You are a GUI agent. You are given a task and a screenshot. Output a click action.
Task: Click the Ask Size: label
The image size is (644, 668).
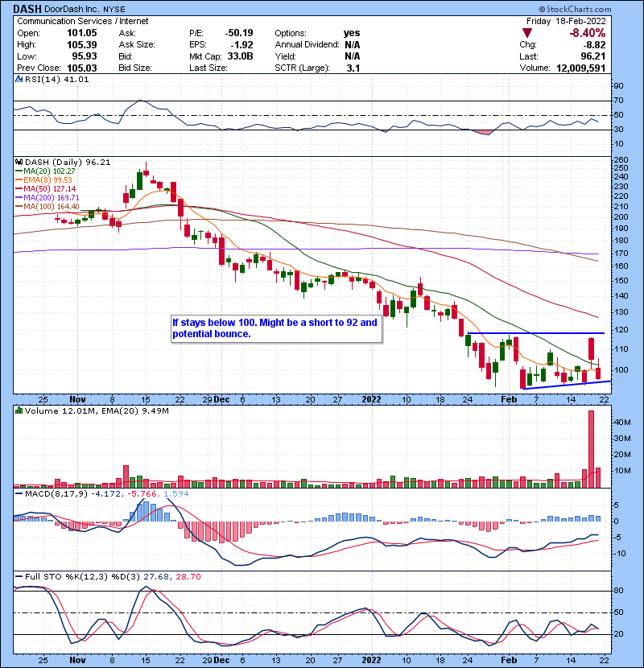click(x=137, y=45)
